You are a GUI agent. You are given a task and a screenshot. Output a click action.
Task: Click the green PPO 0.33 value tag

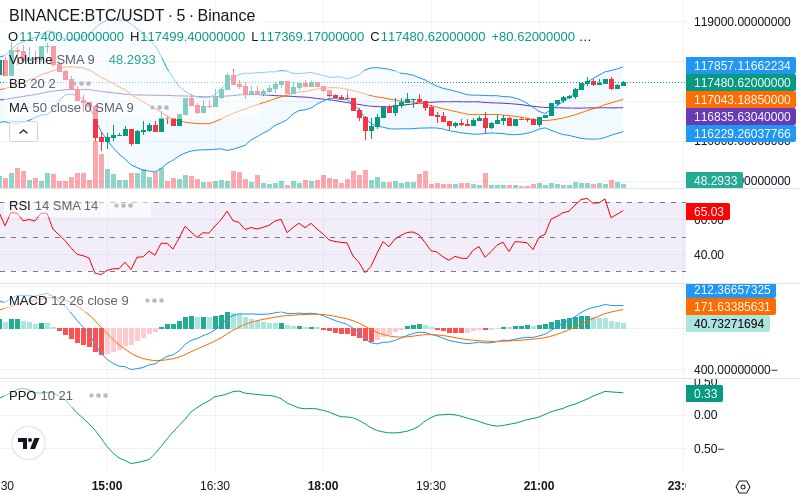pos(705,394)
